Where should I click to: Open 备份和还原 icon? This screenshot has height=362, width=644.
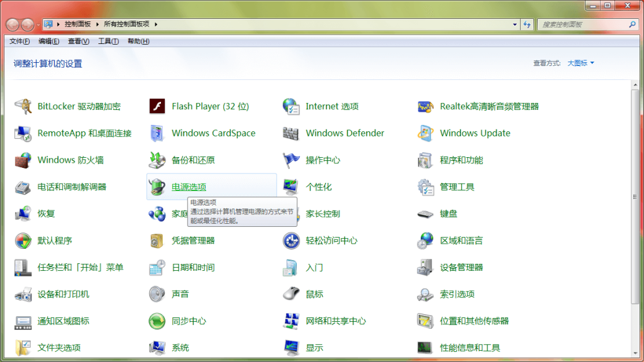[157, 160]
